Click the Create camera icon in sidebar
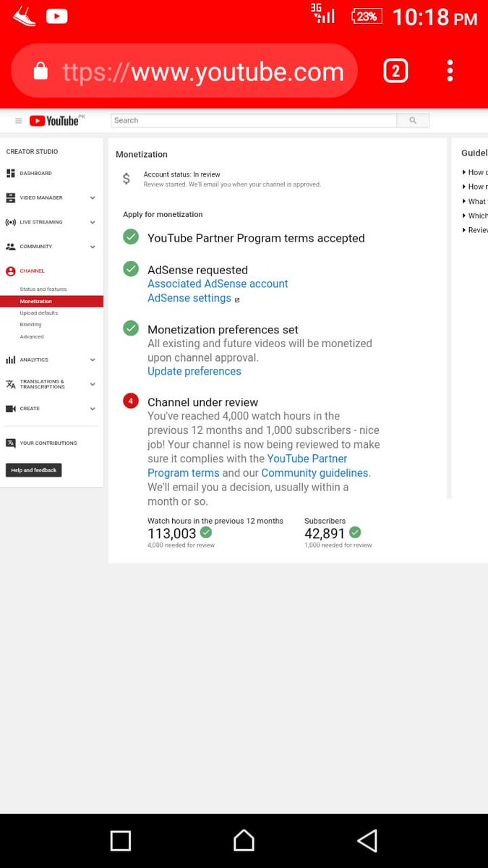 pos(10,409)
